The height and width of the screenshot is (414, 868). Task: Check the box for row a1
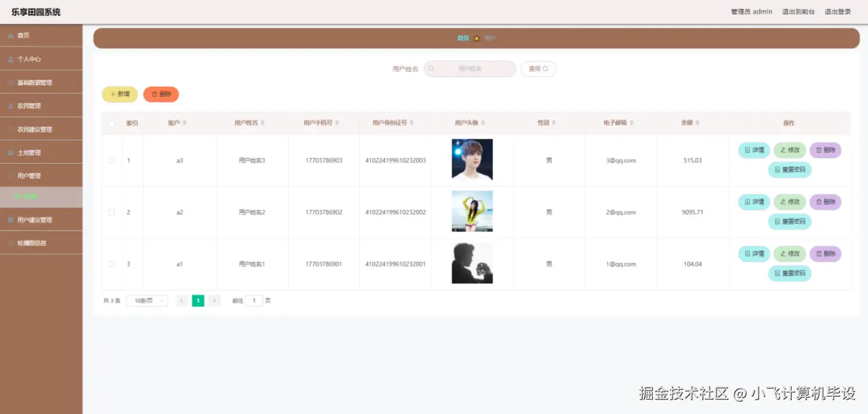click(x=111, y=264)
